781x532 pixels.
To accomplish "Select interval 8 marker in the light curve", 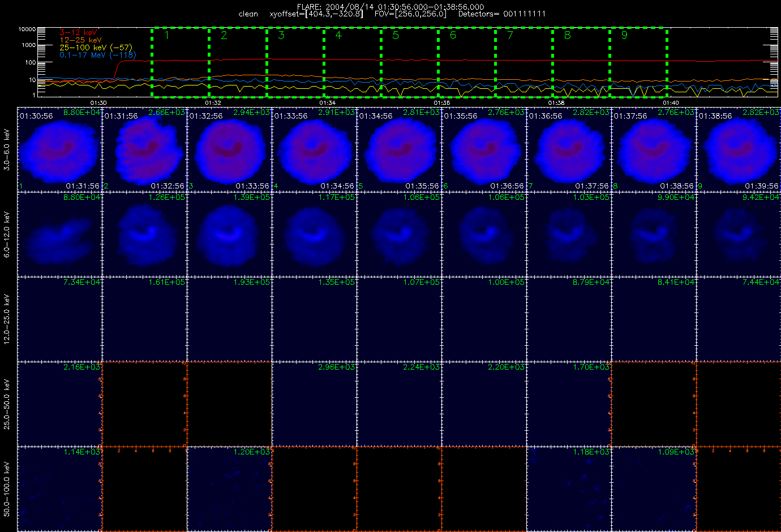I will (x=567, y=35).
